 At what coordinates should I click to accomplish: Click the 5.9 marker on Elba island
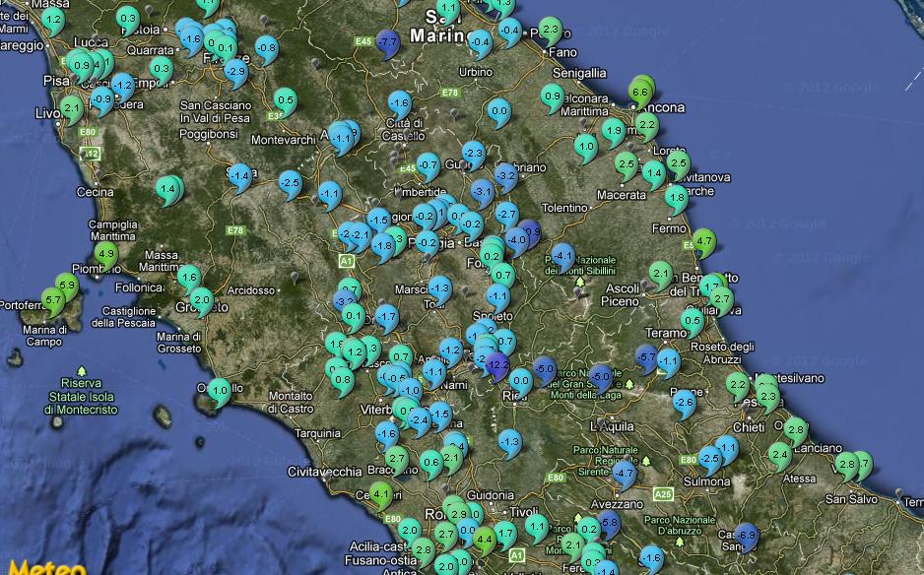click(x=66, y=286)
